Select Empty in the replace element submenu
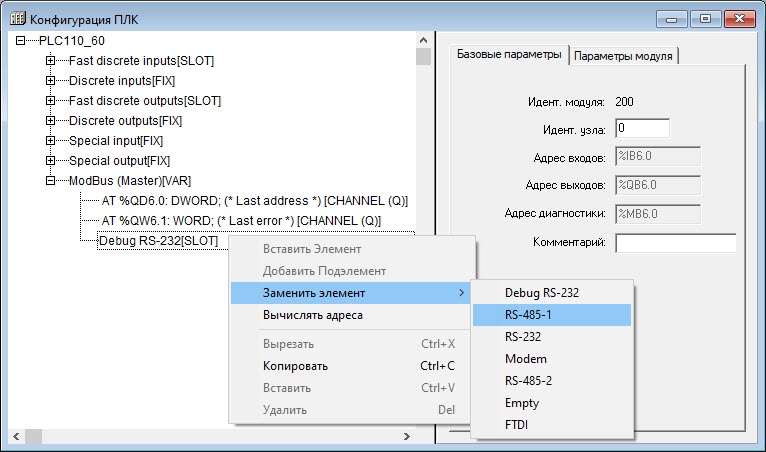This screenshot has width=766, height=452. point(521,403)
